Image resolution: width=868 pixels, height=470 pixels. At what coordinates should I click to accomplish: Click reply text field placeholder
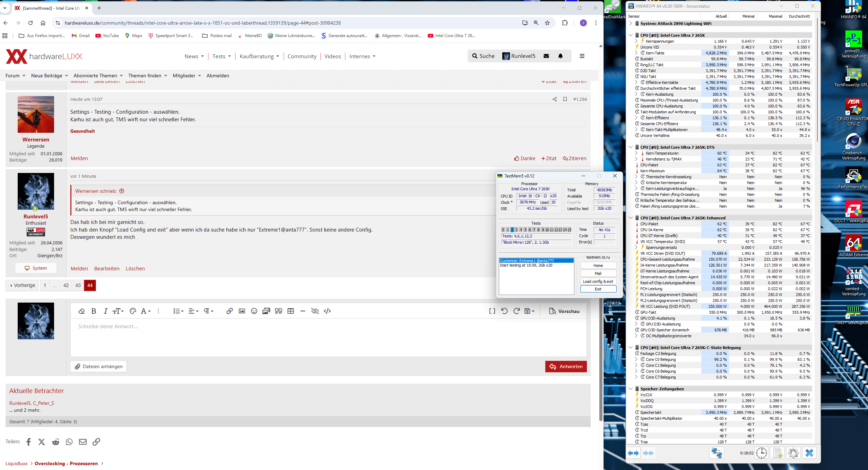click(108, 327)
